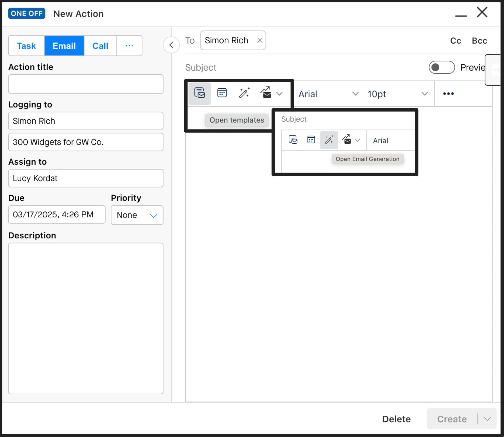Show more action types ellipsis tab
504x437 pixels.
pos(129,46)
